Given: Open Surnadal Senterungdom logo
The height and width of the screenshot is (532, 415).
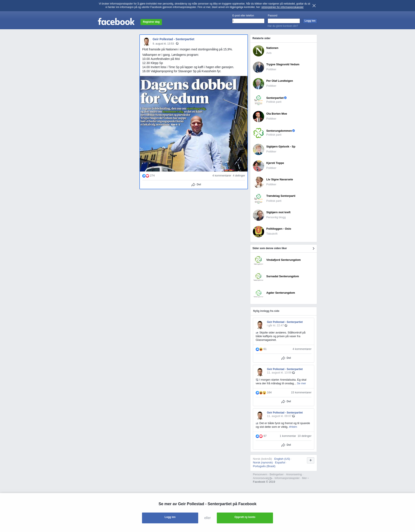Looking at the screenshot, I should tap(259, 277).
